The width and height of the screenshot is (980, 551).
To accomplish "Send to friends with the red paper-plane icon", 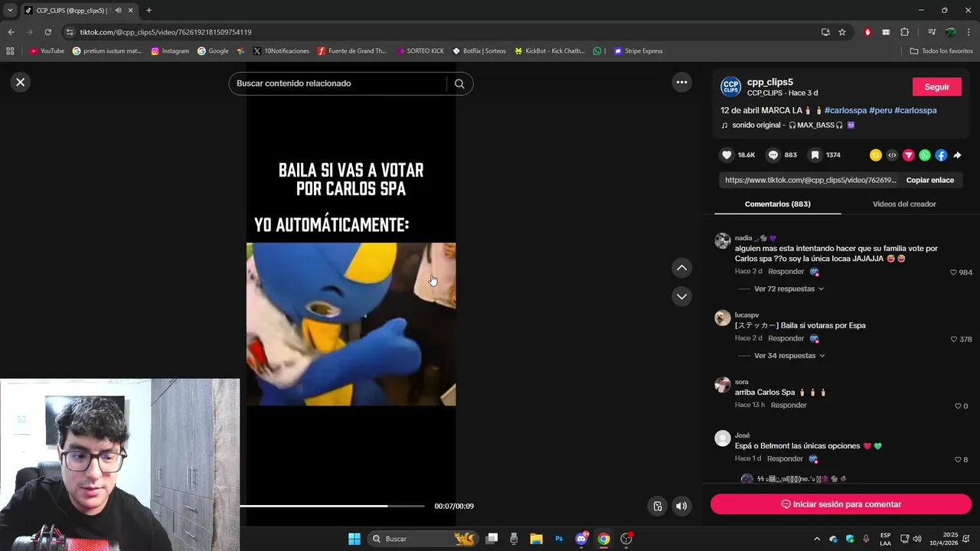I will (x=909, y=155).
